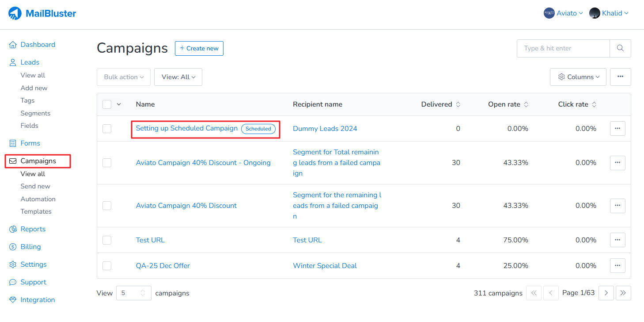This screenshot has height=322, width=644.
Task: Click the MailBluster rocket logo
Action: click(15, 13)
